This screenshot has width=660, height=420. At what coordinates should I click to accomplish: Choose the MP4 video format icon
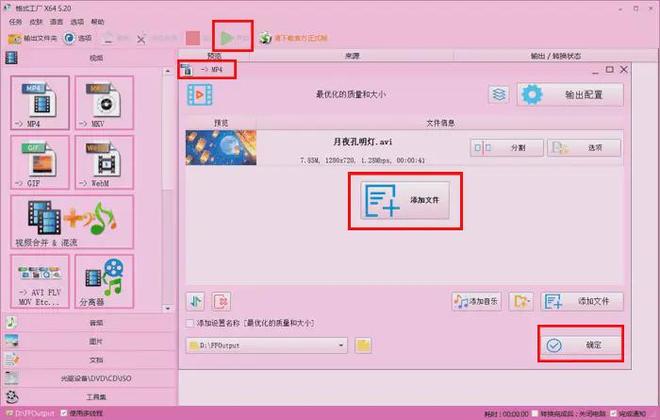click(40, 103)
